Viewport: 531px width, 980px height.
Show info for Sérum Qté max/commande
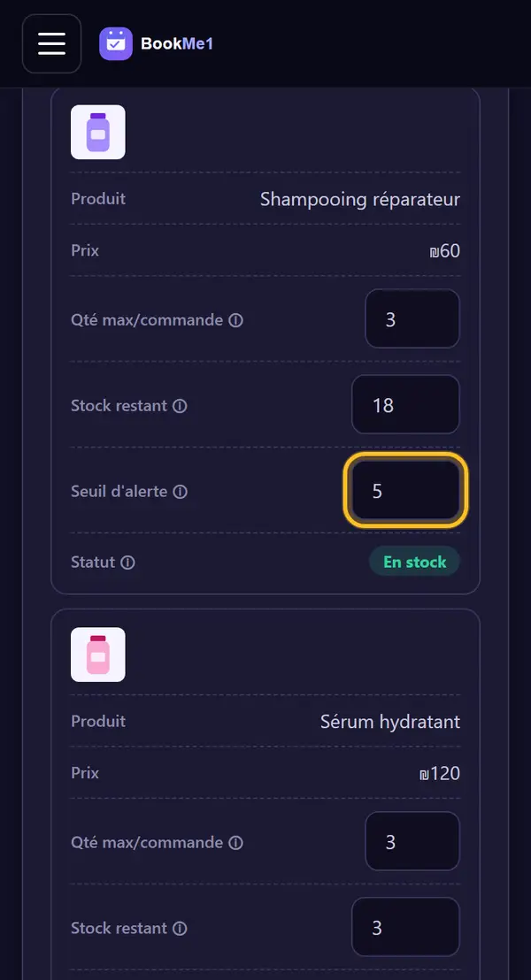tap(235, 843)
